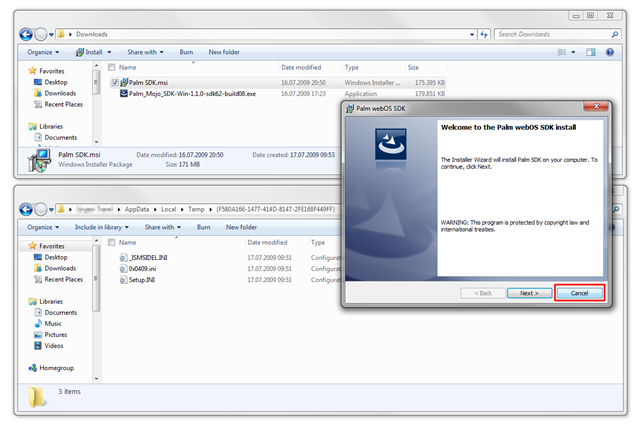
Task: Select Homegroup in Temp window sidebar
Action: click(51, 368)
